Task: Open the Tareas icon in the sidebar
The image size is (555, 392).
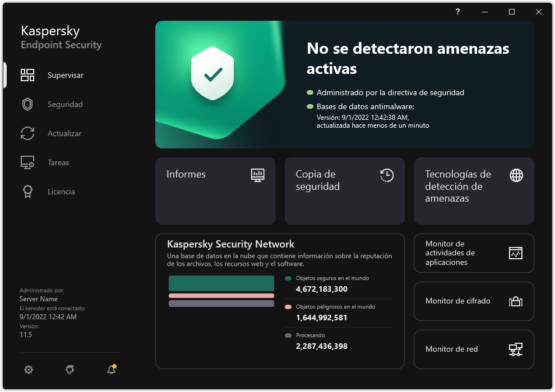Action: 27,162
